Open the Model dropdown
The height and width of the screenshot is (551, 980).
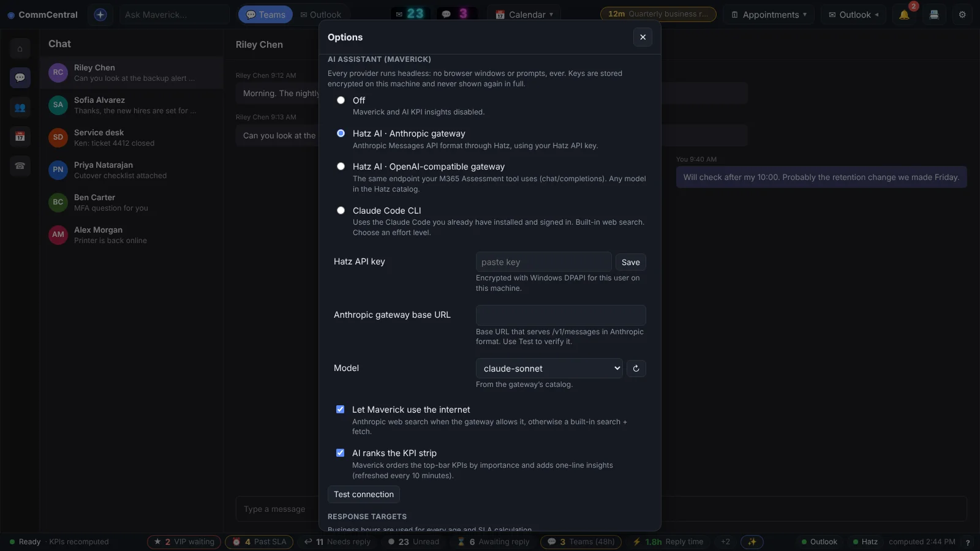[549, 369]
